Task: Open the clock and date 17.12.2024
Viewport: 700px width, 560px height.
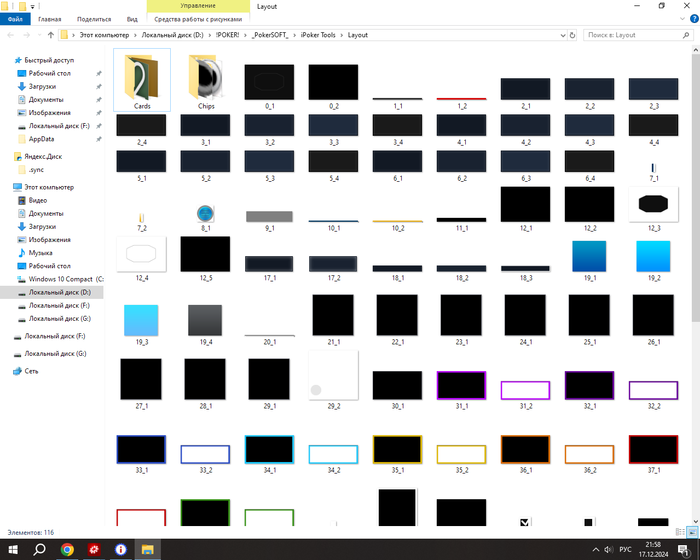Action: point(653,549)
